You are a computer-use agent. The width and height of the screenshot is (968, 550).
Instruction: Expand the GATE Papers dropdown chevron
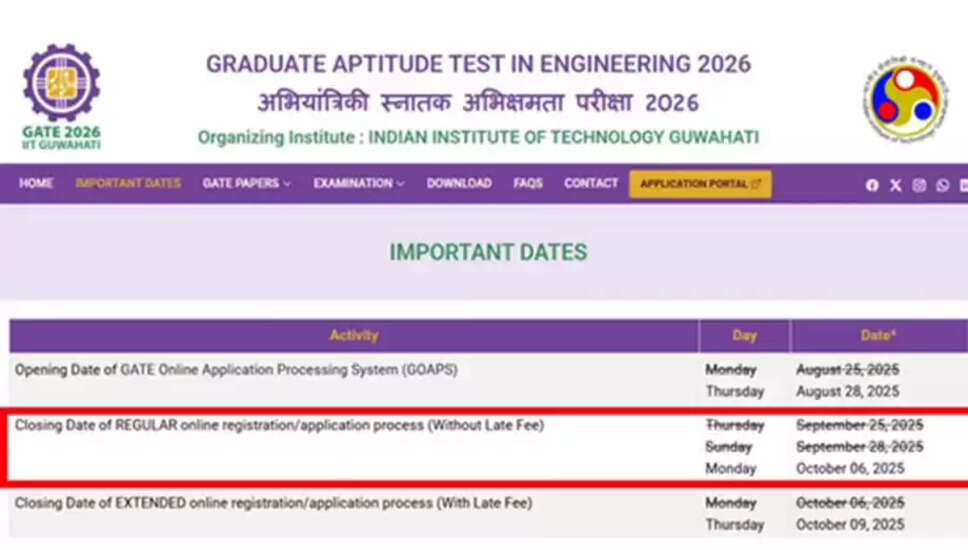286,184
